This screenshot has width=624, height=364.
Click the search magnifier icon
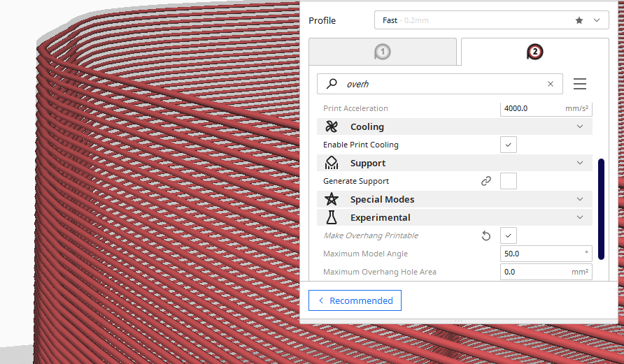332,84
